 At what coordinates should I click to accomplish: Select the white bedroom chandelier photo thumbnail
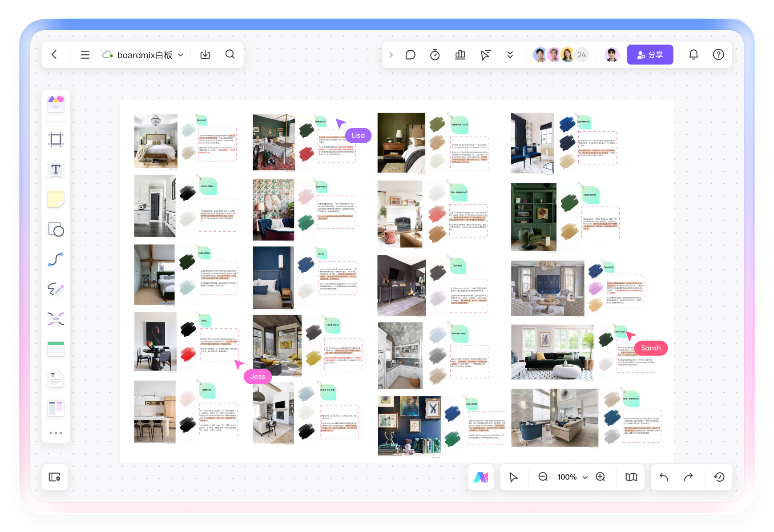pyautogui.click(x=156, y=141)
